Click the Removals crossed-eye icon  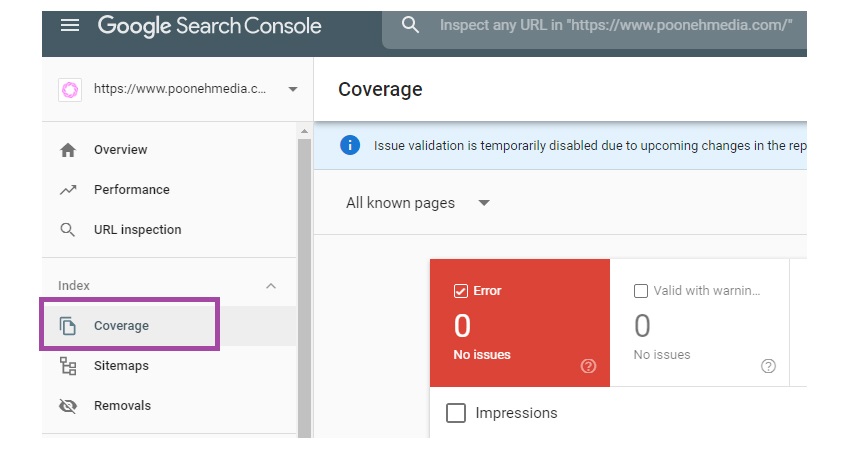coord(68,406)
